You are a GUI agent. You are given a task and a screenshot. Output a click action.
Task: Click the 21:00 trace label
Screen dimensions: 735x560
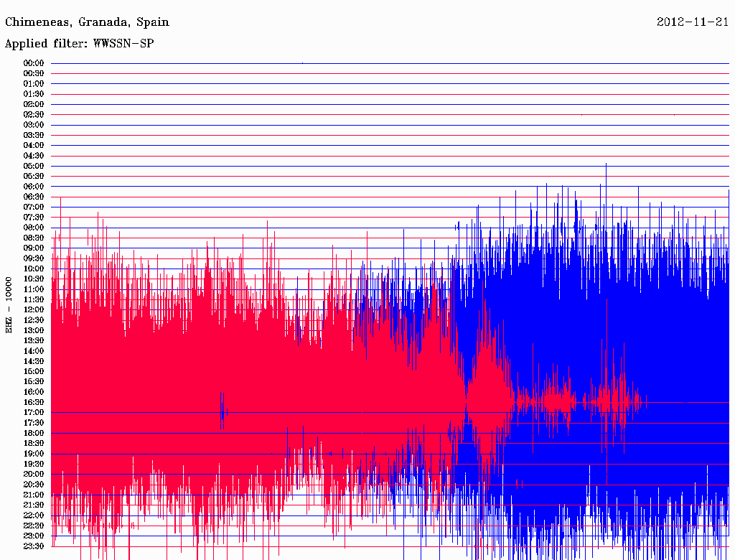click(x=34, y=495)
